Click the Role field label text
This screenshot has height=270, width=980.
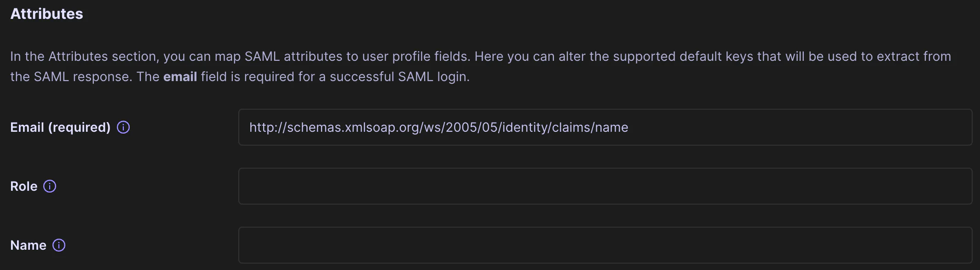click(24, 186)
